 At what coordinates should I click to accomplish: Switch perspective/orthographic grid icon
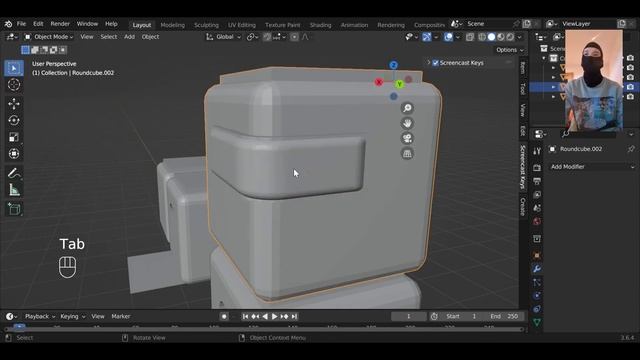point(407,154)
